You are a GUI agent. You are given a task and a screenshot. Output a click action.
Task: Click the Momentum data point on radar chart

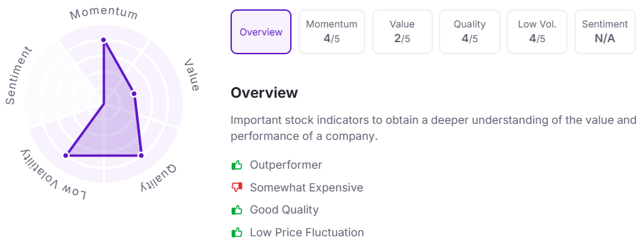[103, 39]
